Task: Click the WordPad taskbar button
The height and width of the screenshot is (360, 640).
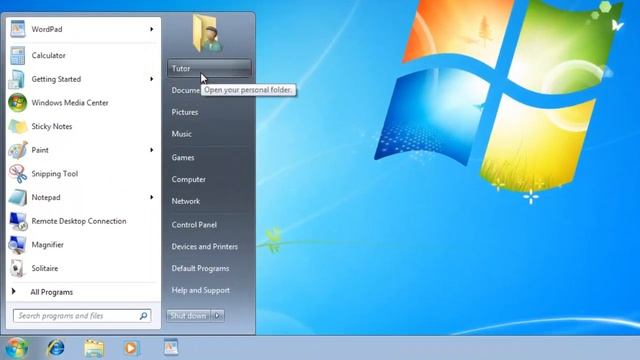Action: (x=171, y=347)
